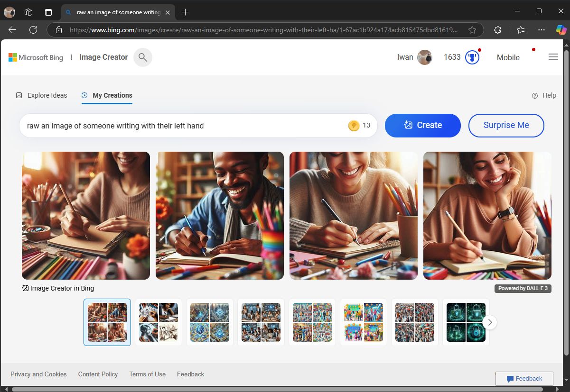Open Iwan's account profile picture
570x392 pixels.
425,57
